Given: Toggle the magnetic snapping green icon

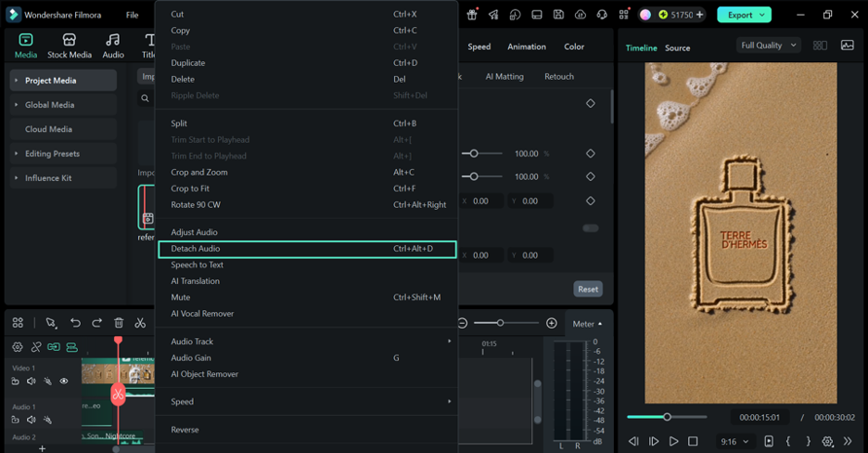Looking at the screenshot, I should click(72, 347).
